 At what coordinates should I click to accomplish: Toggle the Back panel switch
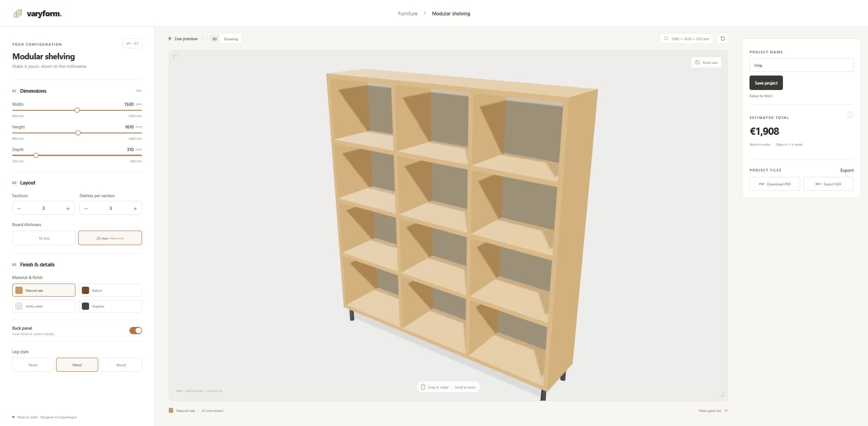coord(136,331)
